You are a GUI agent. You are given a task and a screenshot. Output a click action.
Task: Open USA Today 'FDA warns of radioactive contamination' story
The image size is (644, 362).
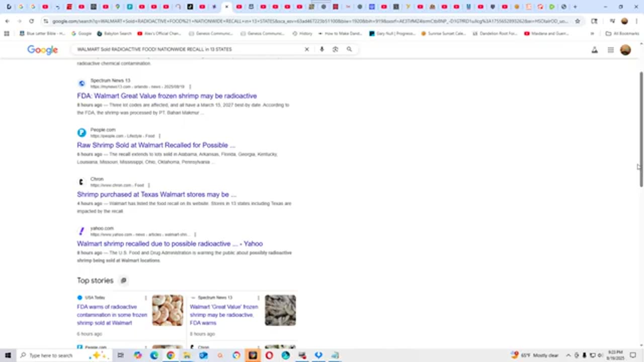tap(112, 315)
